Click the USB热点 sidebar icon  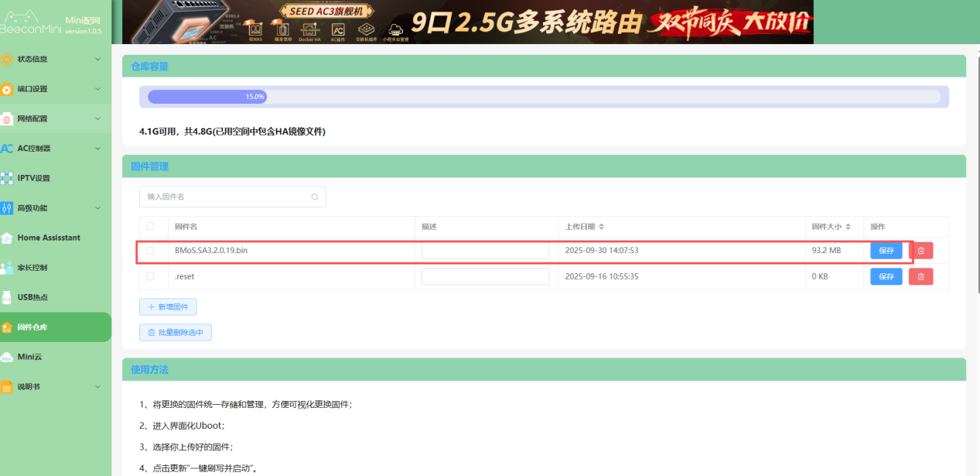point(7,297)
